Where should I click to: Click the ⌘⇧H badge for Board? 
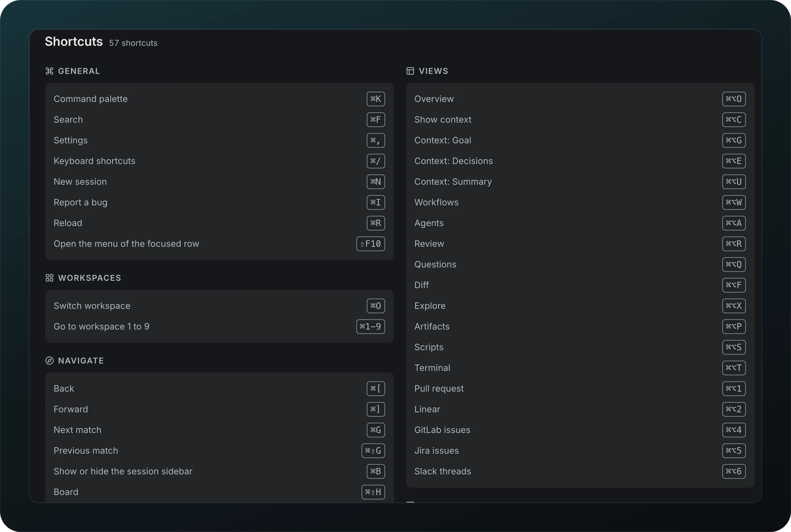373,492
